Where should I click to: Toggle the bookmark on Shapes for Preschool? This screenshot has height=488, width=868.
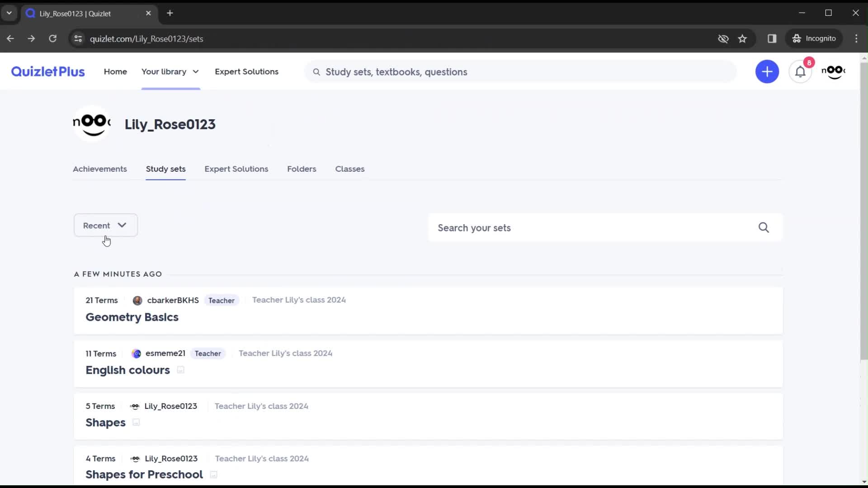[213, 475]
